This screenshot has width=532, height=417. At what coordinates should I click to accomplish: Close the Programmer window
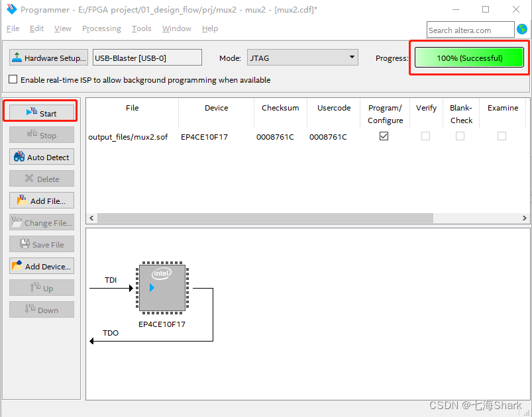(x=516, y=9)
